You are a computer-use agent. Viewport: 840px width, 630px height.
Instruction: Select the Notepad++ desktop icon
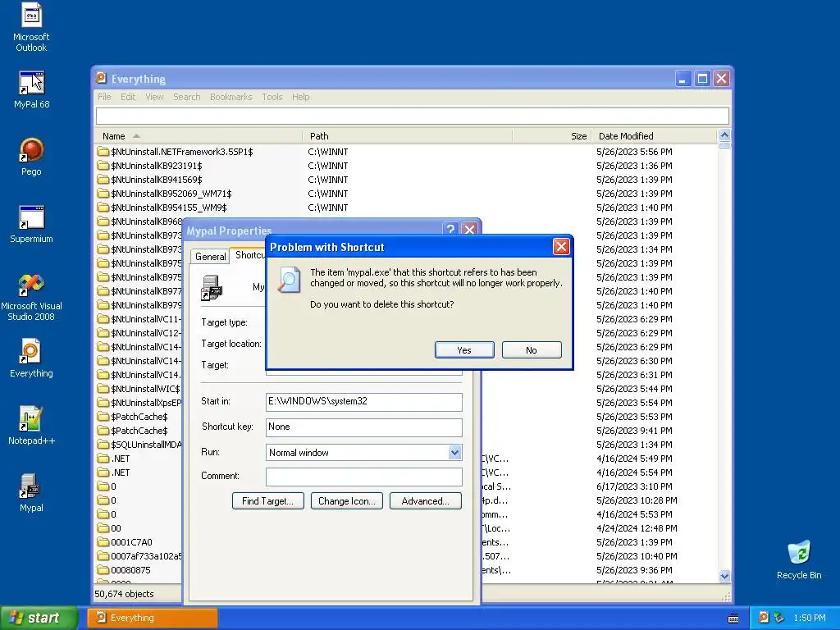coord(31,426)
